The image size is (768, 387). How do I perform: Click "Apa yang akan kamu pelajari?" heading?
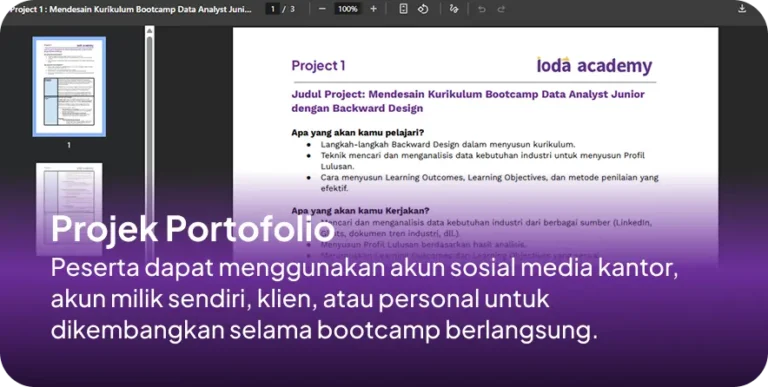tap(358, 132)
